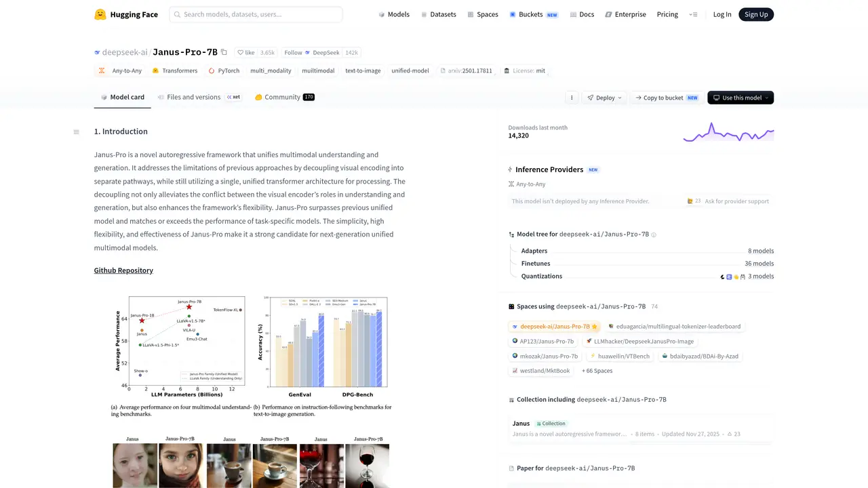Expand the extra navigation menu after Pricing
The height and width of the screenshot is (488, 868).
click(x=693, y=14)
